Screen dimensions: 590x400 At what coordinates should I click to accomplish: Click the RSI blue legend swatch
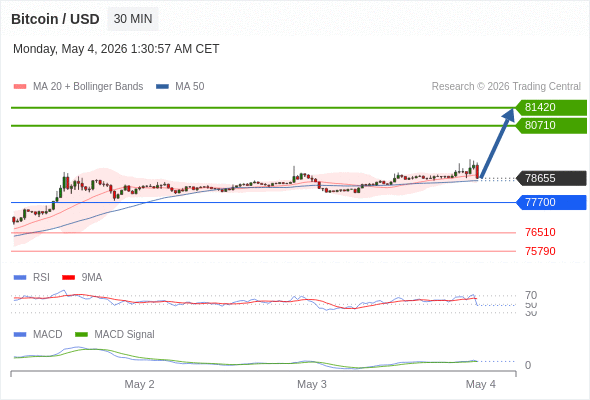20,278
